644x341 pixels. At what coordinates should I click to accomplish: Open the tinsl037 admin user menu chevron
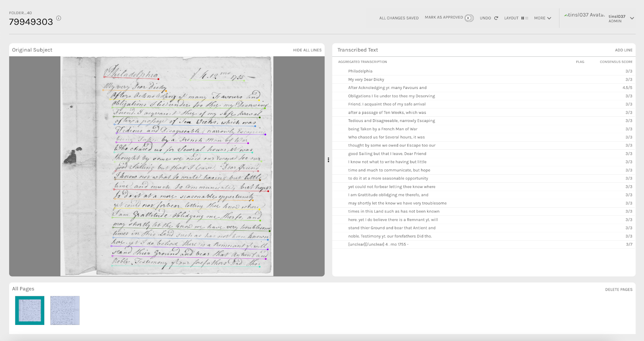point(632,18)
